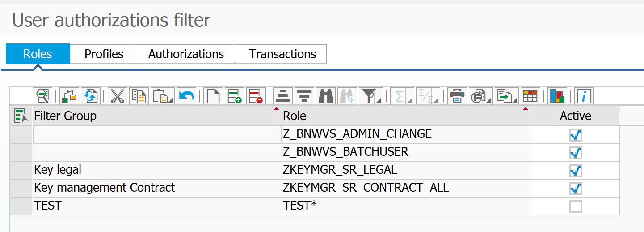Screen dimensions: 644x232
Task: Switch to the Profiles tab
Action: (104, 54)
